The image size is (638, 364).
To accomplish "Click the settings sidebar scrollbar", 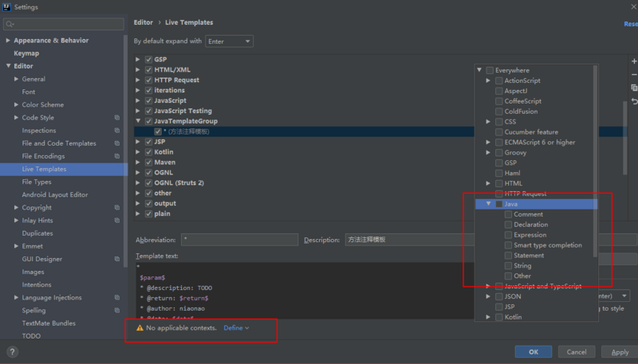I will (125, 151).
